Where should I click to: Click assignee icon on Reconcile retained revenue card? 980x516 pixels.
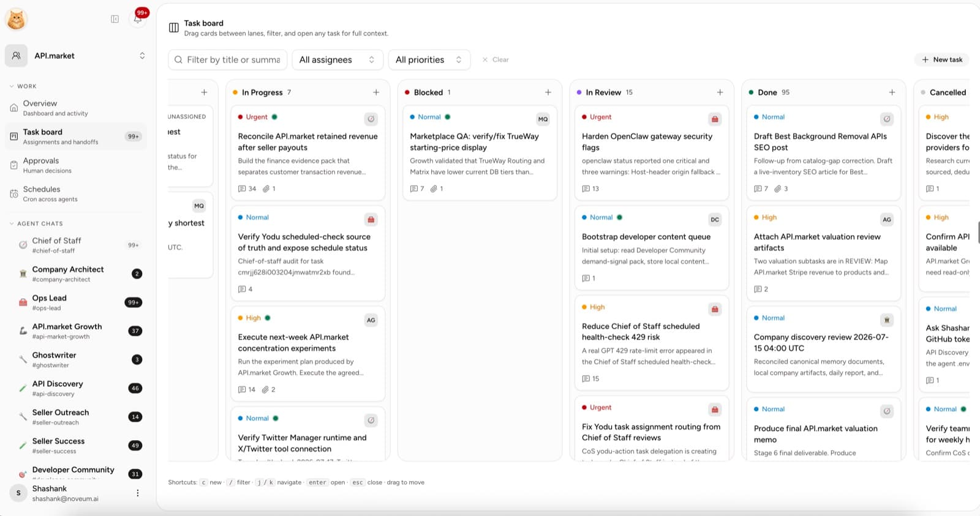click(x=371, y=119)
